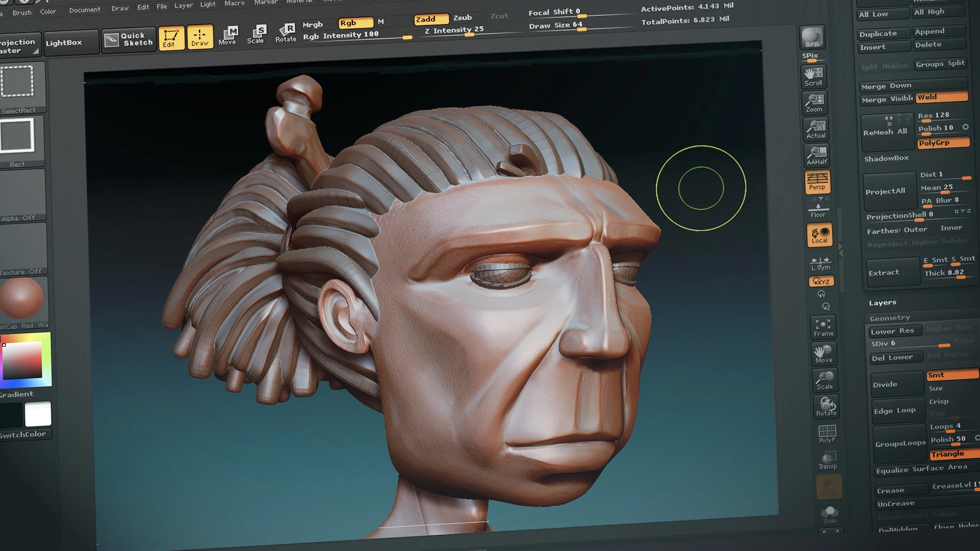
Task: Expand the Geometry section
Action: click(890, 317)
